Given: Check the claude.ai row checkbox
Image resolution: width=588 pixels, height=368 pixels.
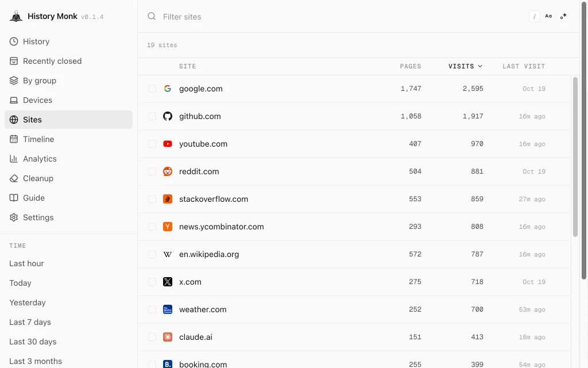Looking at the screenshot, I should 152,337.
